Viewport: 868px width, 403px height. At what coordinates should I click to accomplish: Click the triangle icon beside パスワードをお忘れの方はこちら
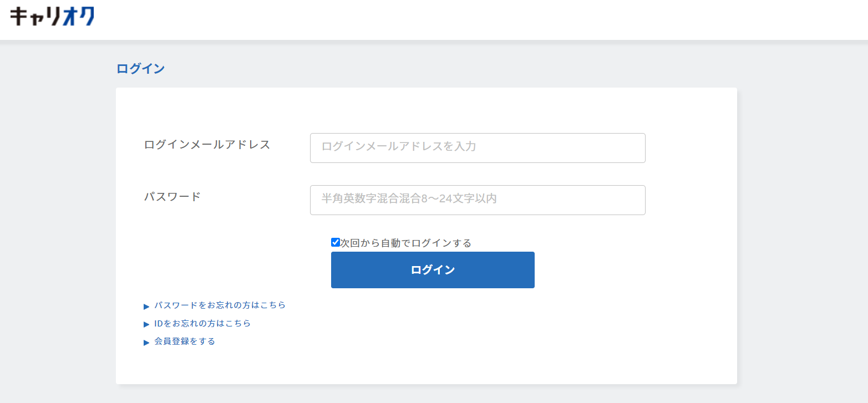(146, 307)
